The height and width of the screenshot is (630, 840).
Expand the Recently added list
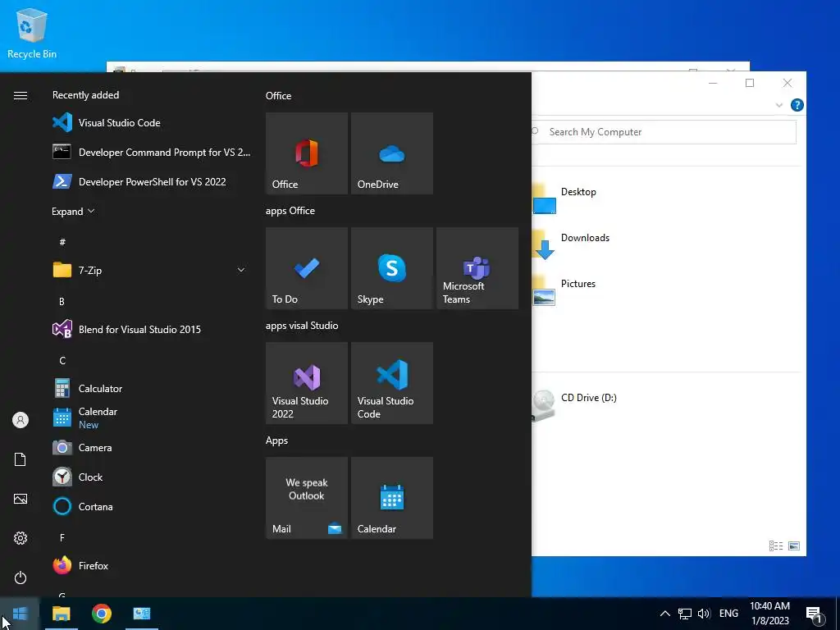tap(73, 211)
